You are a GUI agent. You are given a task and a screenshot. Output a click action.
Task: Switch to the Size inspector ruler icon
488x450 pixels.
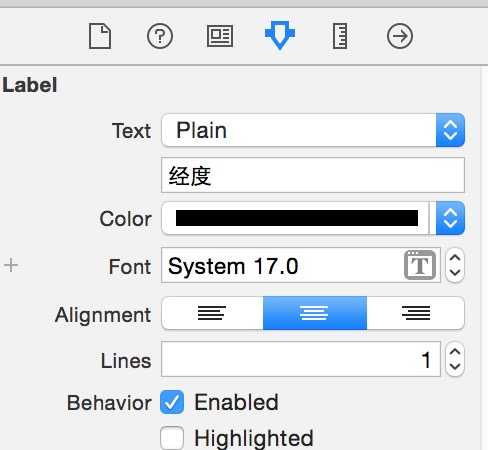[340, 36]
